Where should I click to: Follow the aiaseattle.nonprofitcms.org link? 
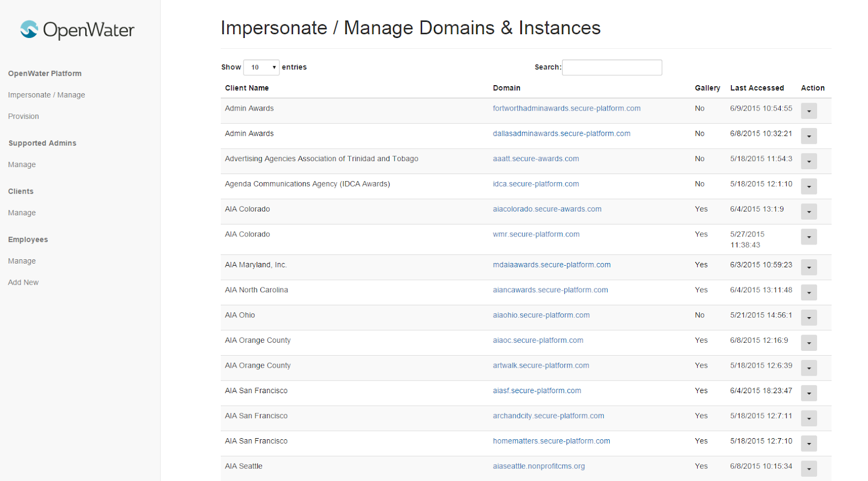click(x=539, y=466)
